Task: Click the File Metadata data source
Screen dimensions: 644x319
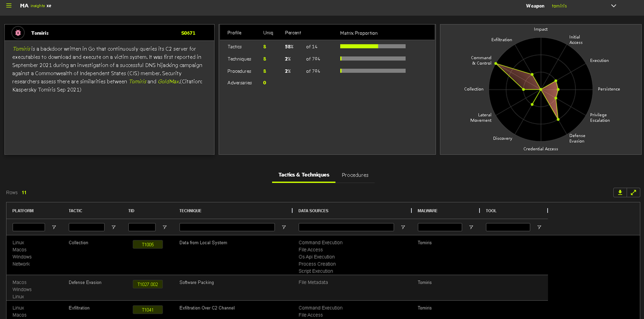Action: (x=313, y=283)
